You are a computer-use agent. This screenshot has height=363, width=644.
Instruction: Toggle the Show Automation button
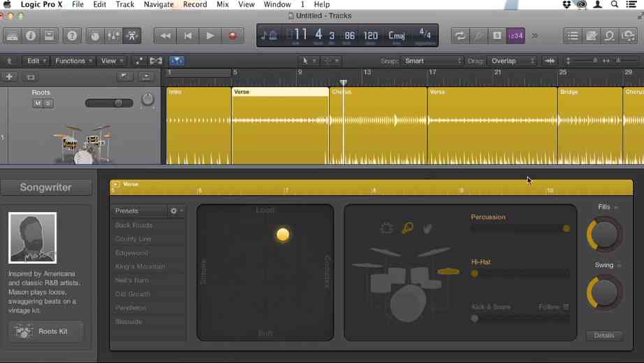(139, 61)
